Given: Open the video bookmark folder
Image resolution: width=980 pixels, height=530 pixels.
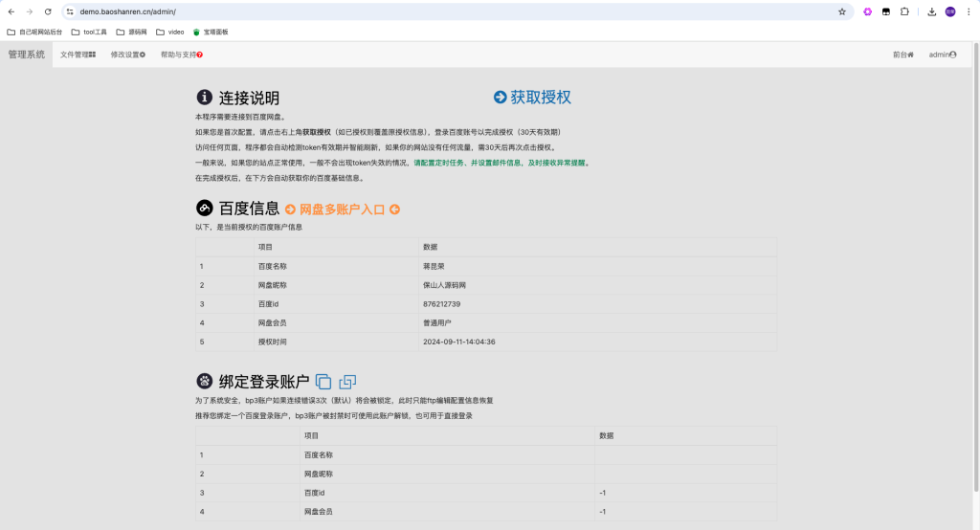Looking at the screenshot, I should click(170, 32).
